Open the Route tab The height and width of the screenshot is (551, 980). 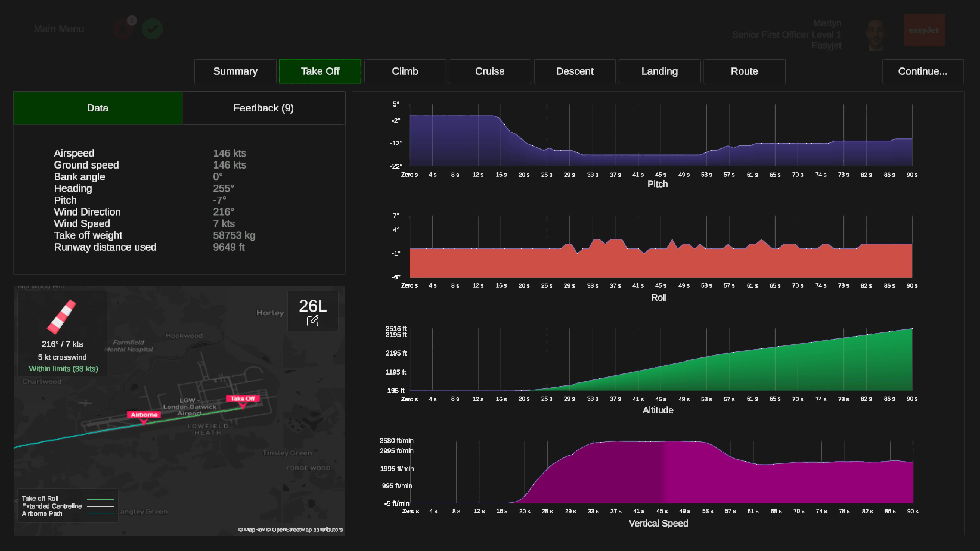pos(744,71)
